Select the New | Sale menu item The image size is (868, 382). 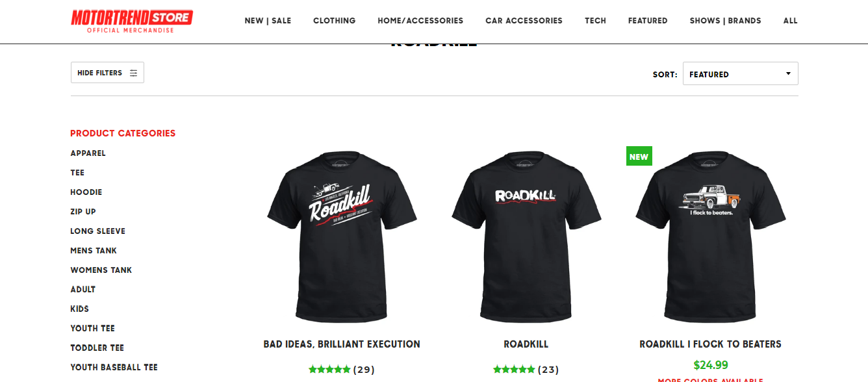(x=268, y=21)
